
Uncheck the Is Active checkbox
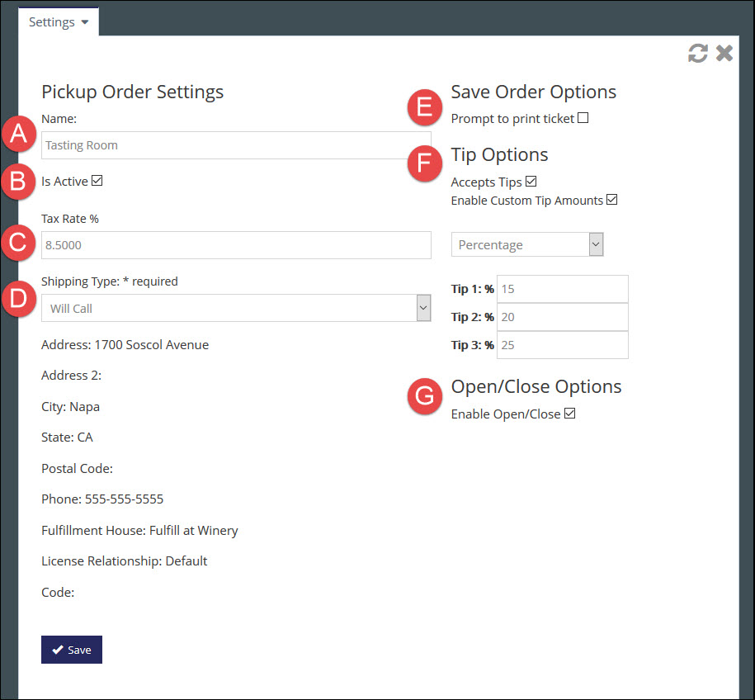pos(95,181)
